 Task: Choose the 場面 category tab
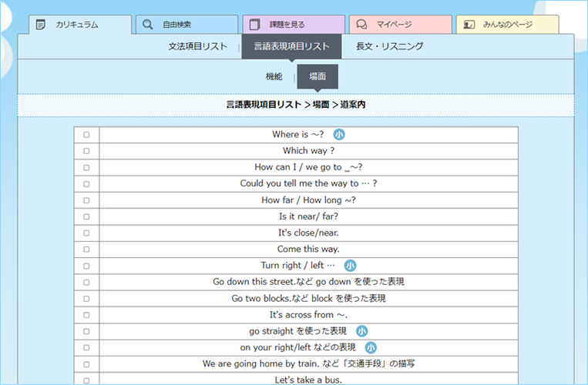[318, 76]
